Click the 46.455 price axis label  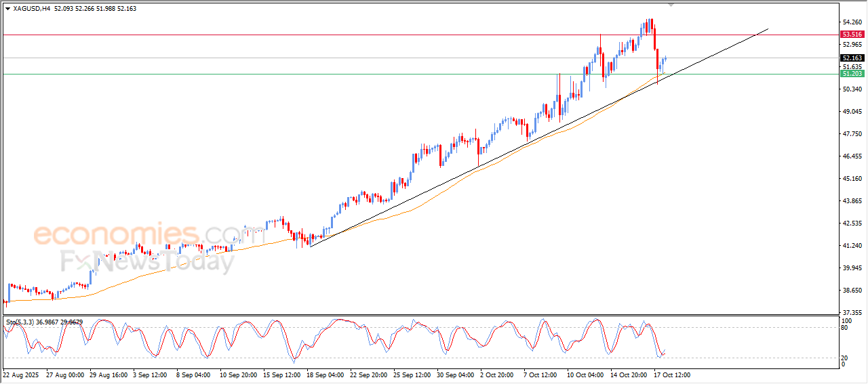[x=851, y=156]
